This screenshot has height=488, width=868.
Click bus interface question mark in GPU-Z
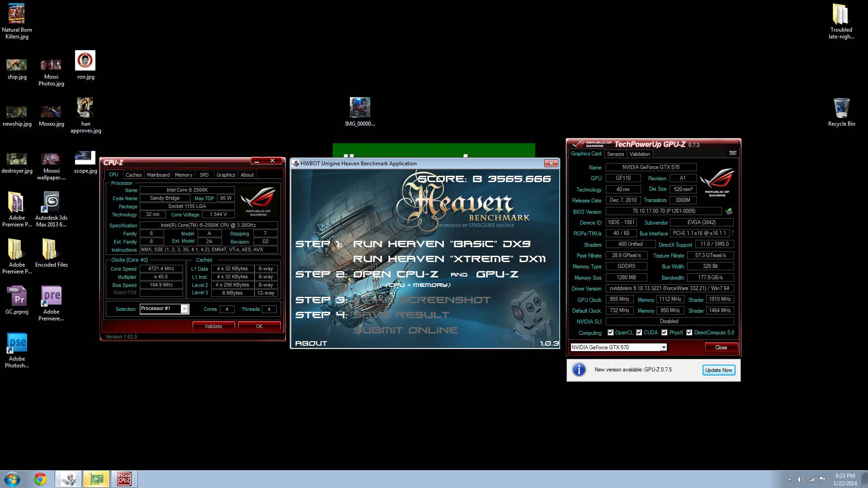[732, 233]
